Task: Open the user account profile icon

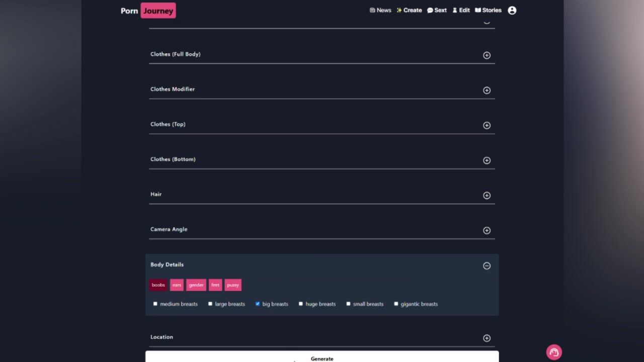Action: pyautogui.click(x=512, y=10)
